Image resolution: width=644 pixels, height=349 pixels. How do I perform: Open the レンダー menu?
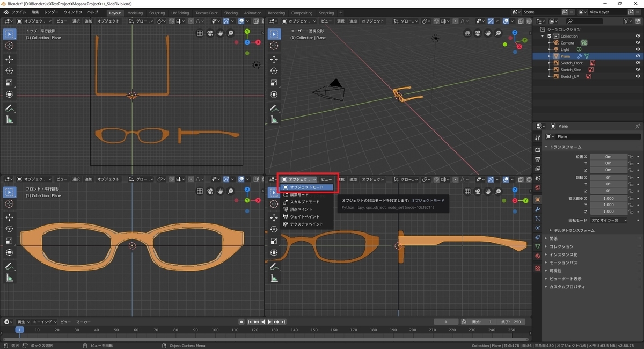pyautogui.click(x=52, y=12)
